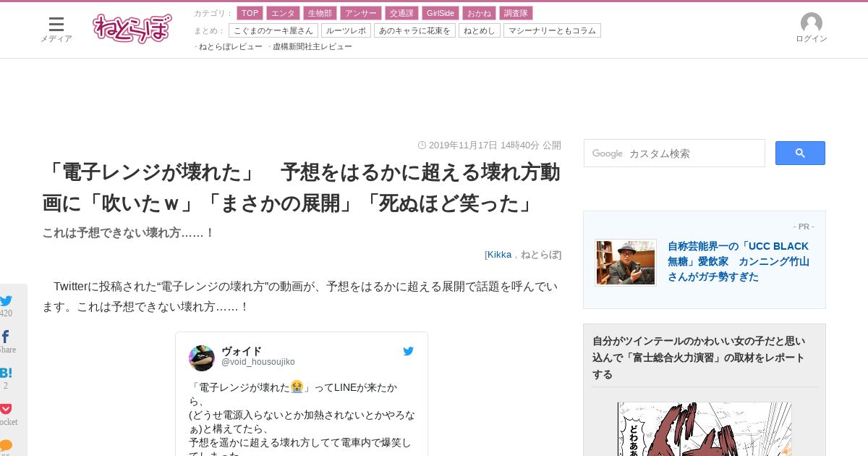This screenshot has width=868, height=456.
Task: Open the ルーツレポ collection
Action: pos(346,30)
